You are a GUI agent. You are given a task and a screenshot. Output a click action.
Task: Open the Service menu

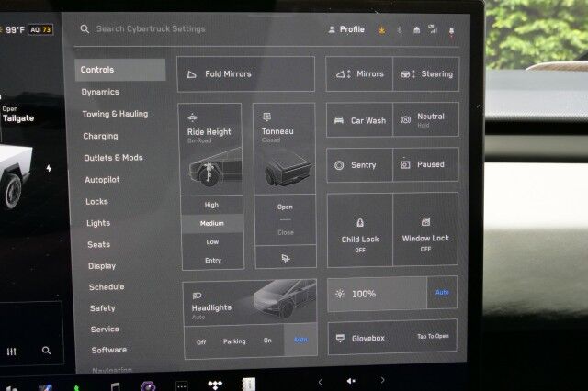[105, 330]
